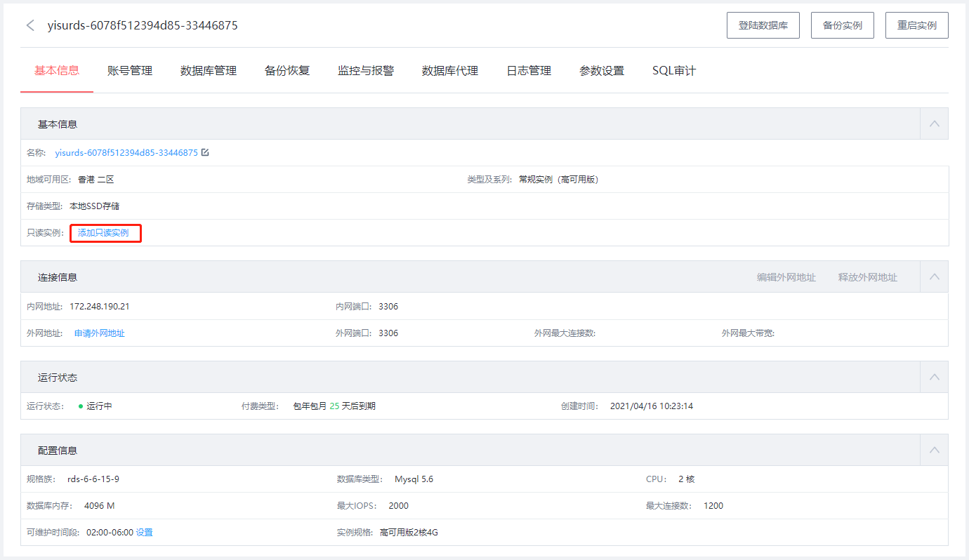Collapse the 连接信息 section

934,276
